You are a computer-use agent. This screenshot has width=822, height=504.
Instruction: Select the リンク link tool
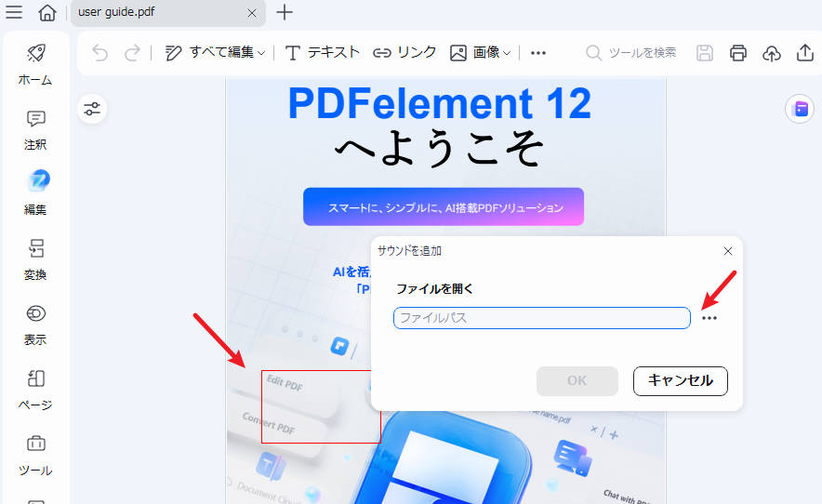point(404,52)
